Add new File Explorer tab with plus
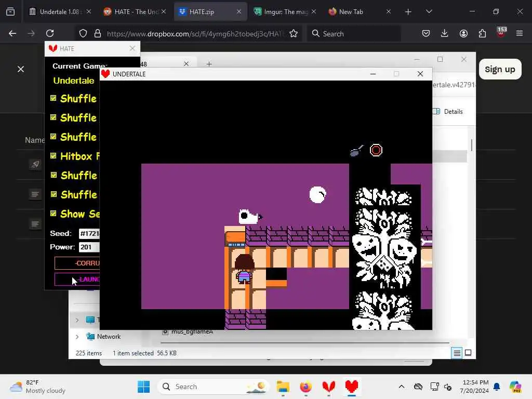 [209, 64]
